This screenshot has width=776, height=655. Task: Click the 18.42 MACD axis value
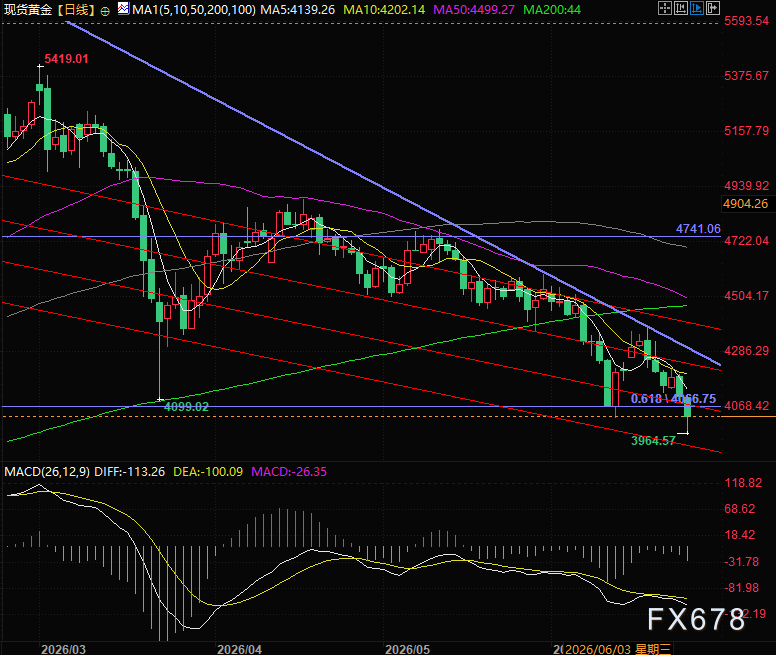point(740,535)
